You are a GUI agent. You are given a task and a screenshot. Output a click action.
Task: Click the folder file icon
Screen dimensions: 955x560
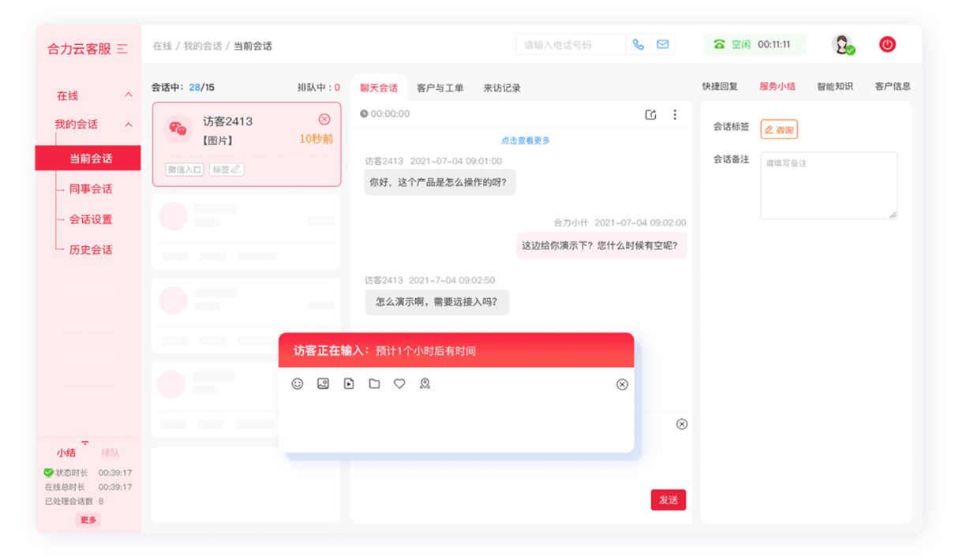coord(374,383)
